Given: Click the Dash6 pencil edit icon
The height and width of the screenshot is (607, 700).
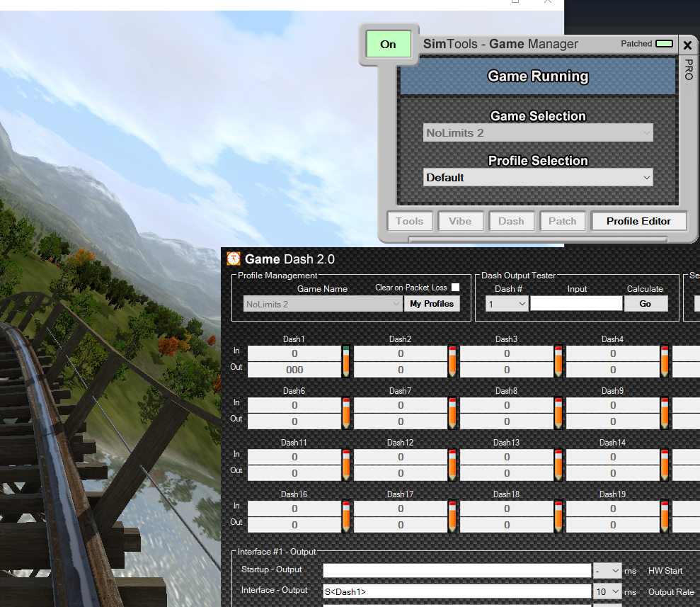Looking at the screenshot, I should [346, 413].
